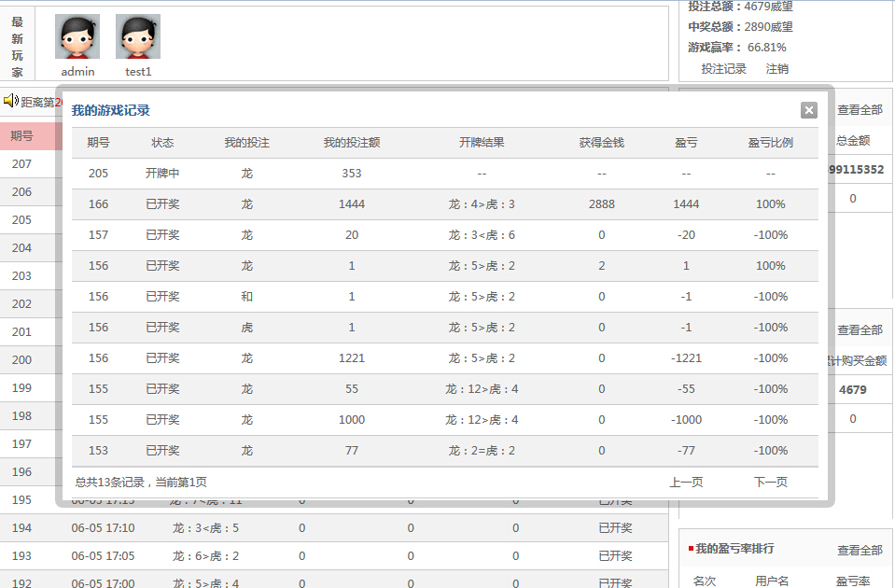Click the 99115352 total amount value
Viewport: 895px width, 588px height.
coord(856,170)
